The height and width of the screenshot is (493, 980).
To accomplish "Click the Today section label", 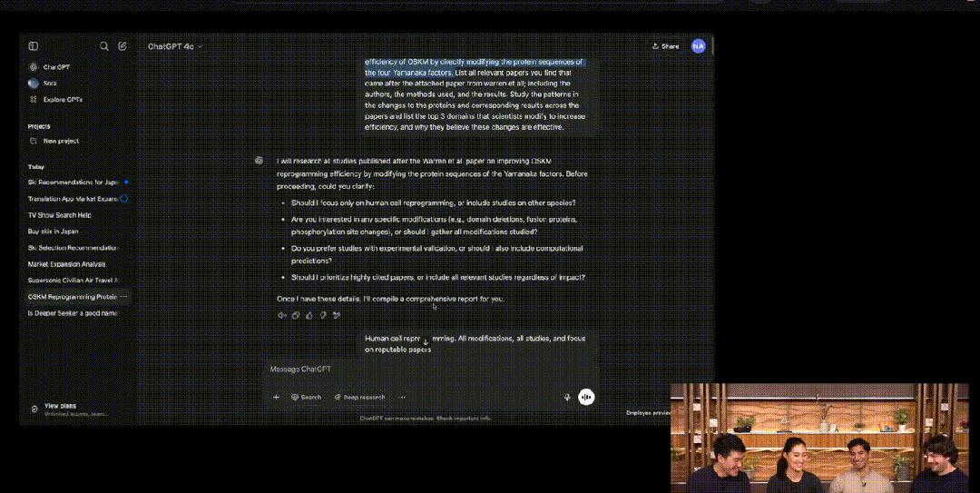I will 36,167.
